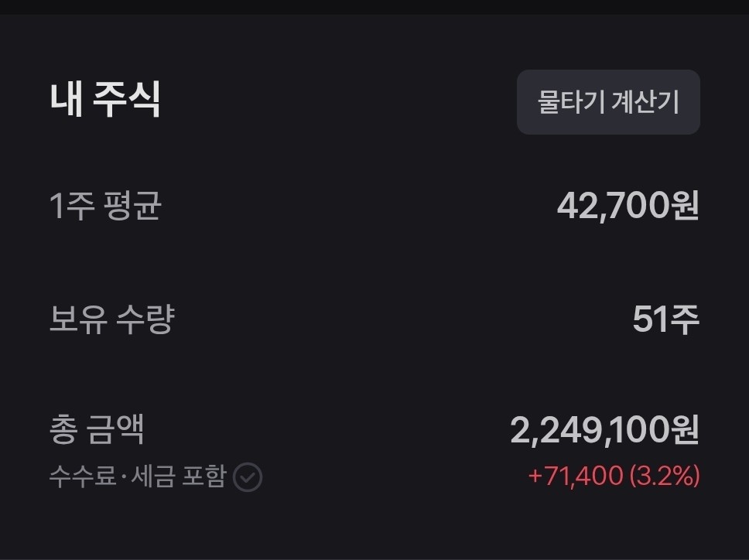The height and width of the screenshot is (560, 749).
Task: Click the red +71,400 profit amount
Action: (x=575, y=476)
